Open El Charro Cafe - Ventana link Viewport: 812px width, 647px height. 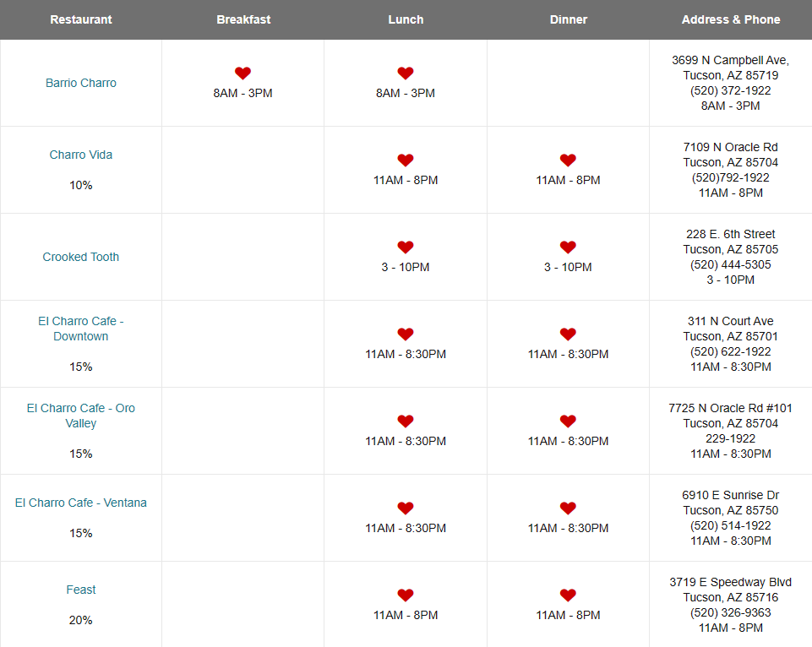click(81, 503)
